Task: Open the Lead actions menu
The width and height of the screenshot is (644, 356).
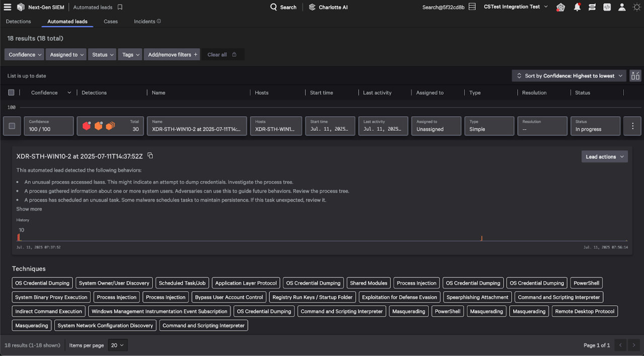Action: [x=604, y=156]
